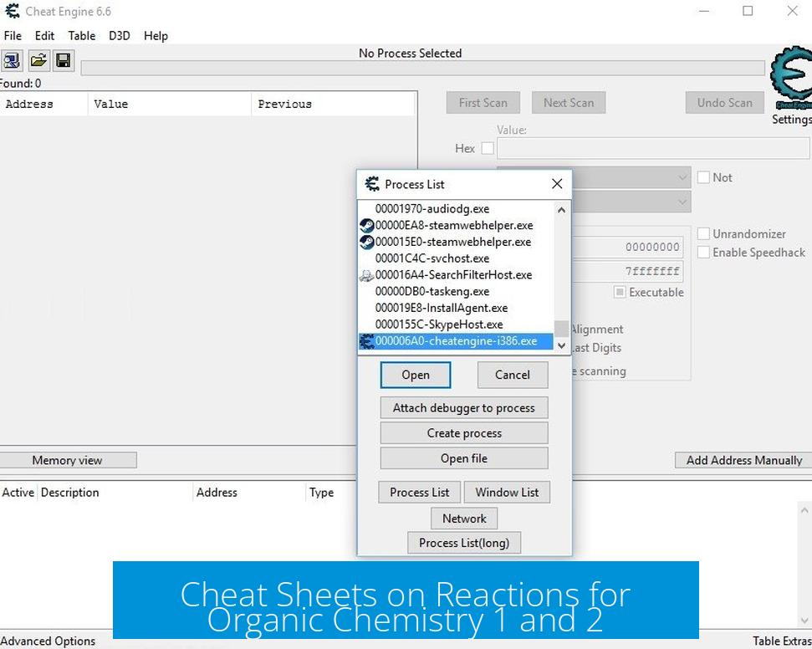Open Table Extras
Screen dimensions: 812x649
782,641
